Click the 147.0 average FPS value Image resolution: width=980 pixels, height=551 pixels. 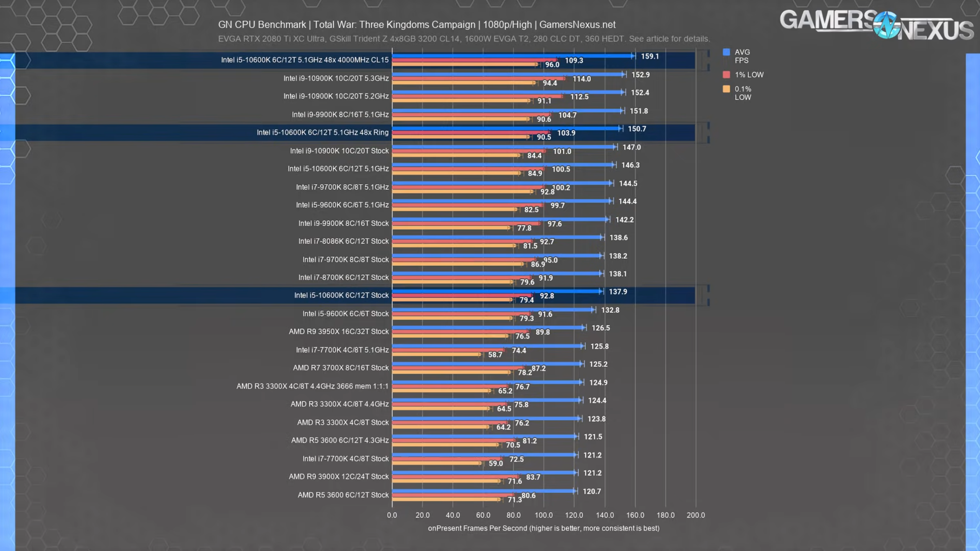pyautogui.click(x=632, y=147)
